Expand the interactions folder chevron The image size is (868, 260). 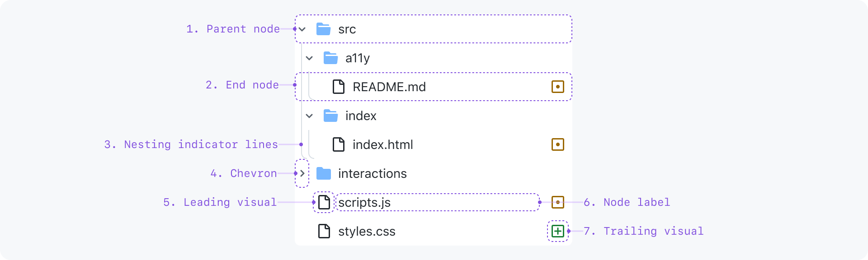(x=302, y=173)
